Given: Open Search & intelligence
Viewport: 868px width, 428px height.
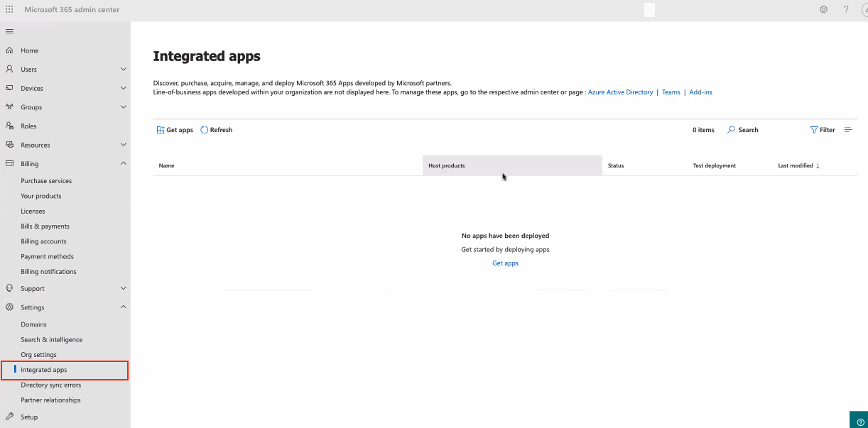Looking at the screenshot, I should (51, 340).
